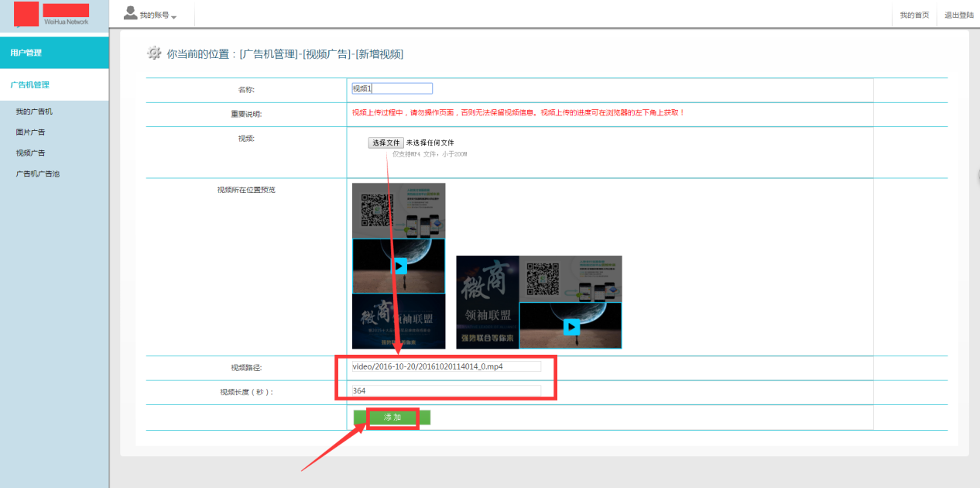Open 视频广告 in the sidebar
This screenshot has width=980, height=488.
click(31, 153)
